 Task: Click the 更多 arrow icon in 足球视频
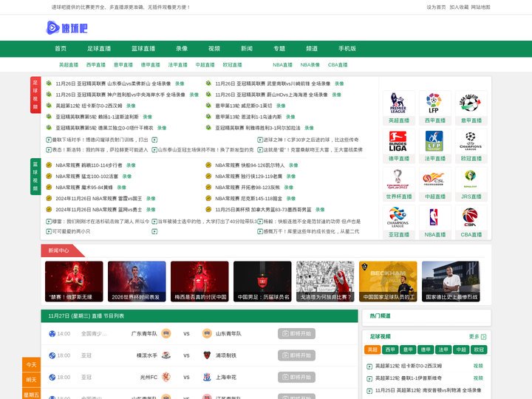pos(484,337)
